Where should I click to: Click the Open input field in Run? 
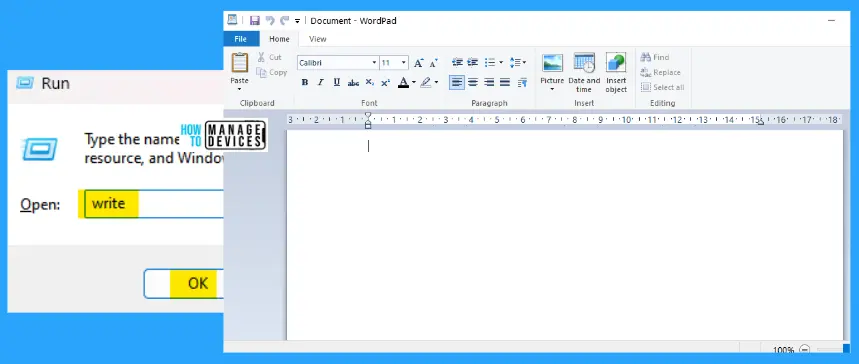click(x=154, y=204)
